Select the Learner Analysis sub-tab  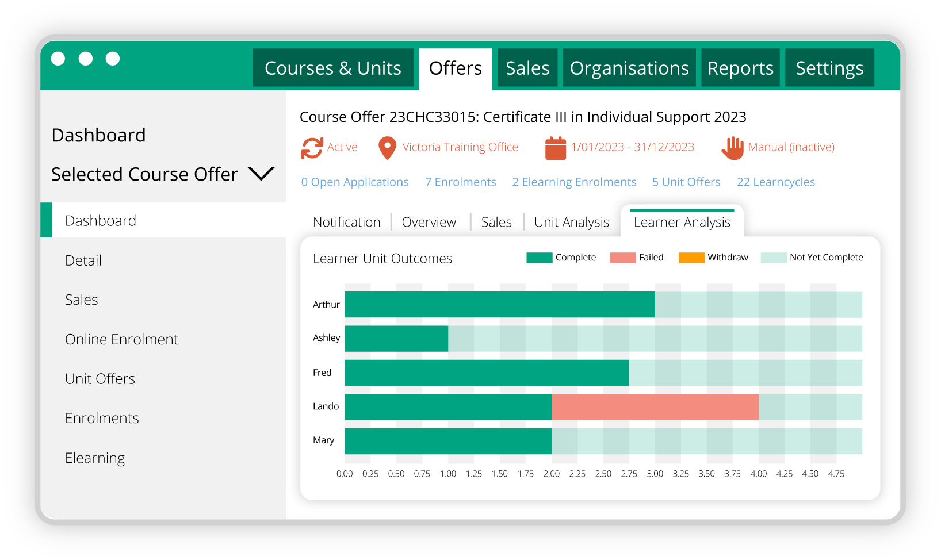[682, 222]
